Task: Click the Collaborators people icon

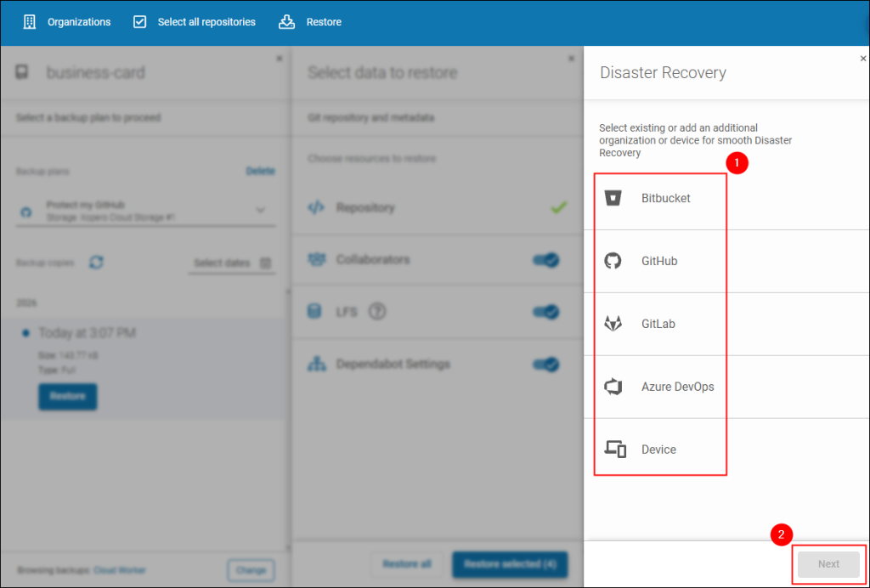Action: click(317, 260)
